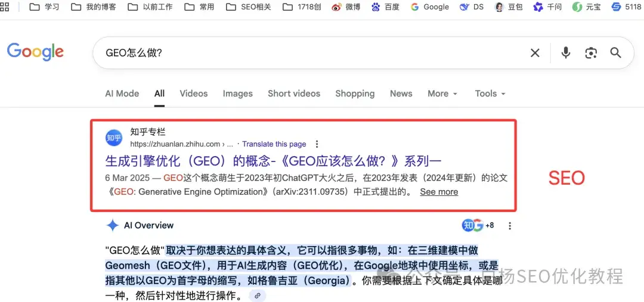Open the 千问 bookmark
Screen dimensions: 644x302
[x=547, y=7]
